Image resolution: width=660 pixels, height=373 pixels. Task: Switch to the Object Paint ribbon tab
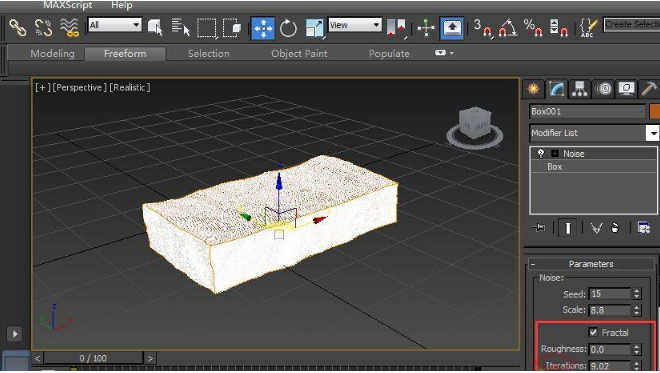pyautogui.click(x=299, y=53)
